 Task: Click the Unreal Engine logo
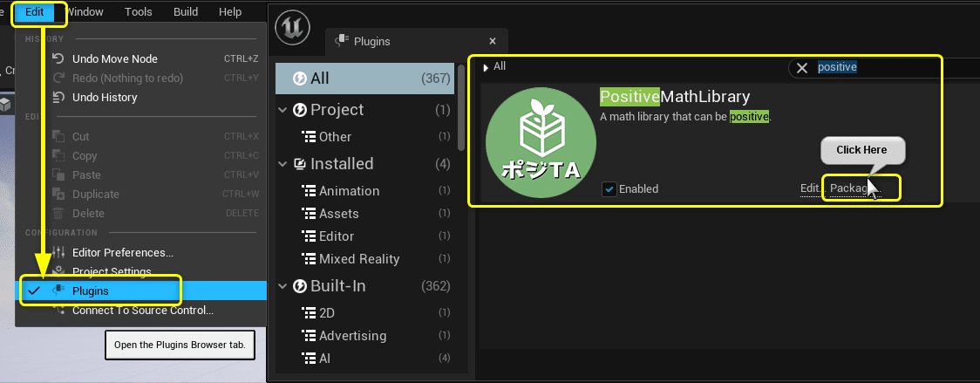coord(292,29)
